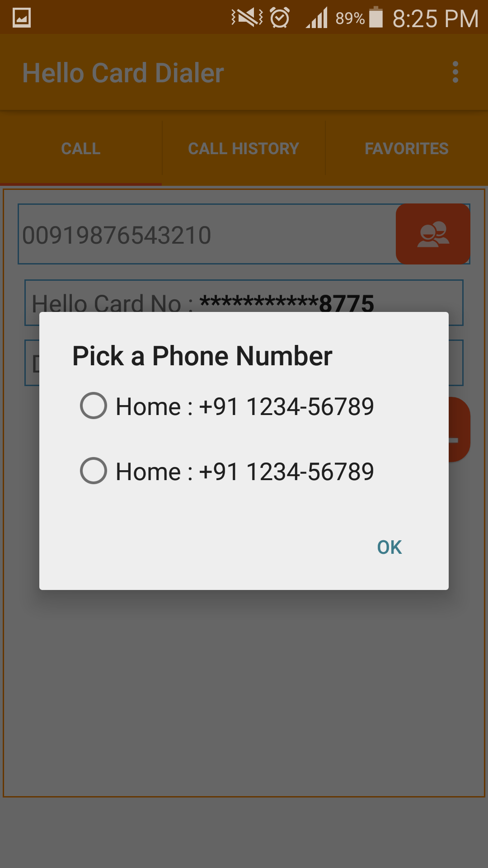
Task: Switch to the CALL HISTORY tab
Action: pyautogui.click(x=244, y=149)
